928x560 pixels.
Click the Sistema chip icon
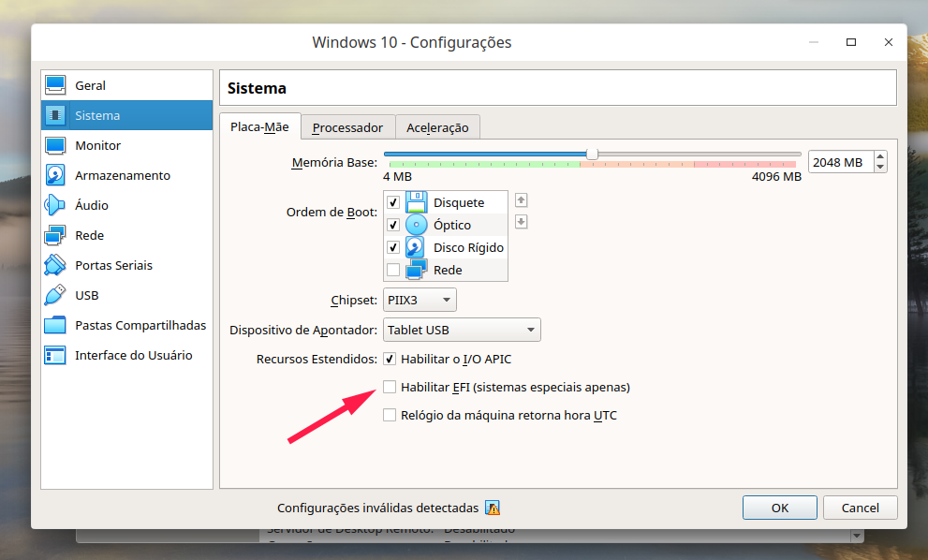55,115
